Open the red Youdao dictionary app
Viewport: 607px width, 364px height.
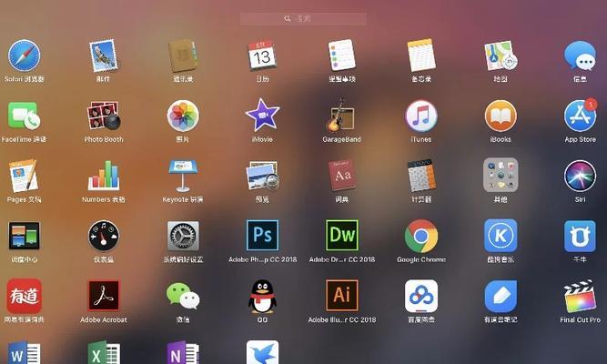click(x=24, y=297)
